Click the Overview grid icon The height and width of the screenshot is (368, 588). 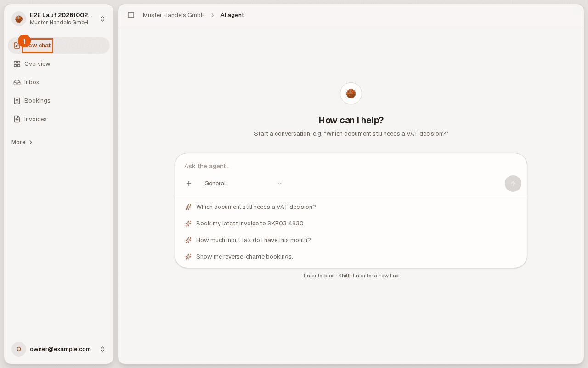pos(17,64)
